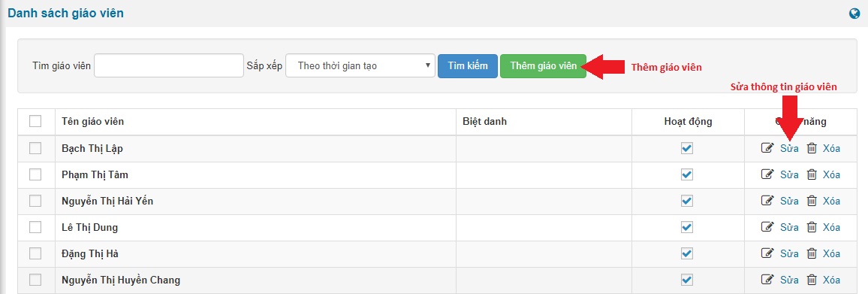
Task: Click the edit pencil icon for Lê Thị Dung
Action: coord(767,227)
